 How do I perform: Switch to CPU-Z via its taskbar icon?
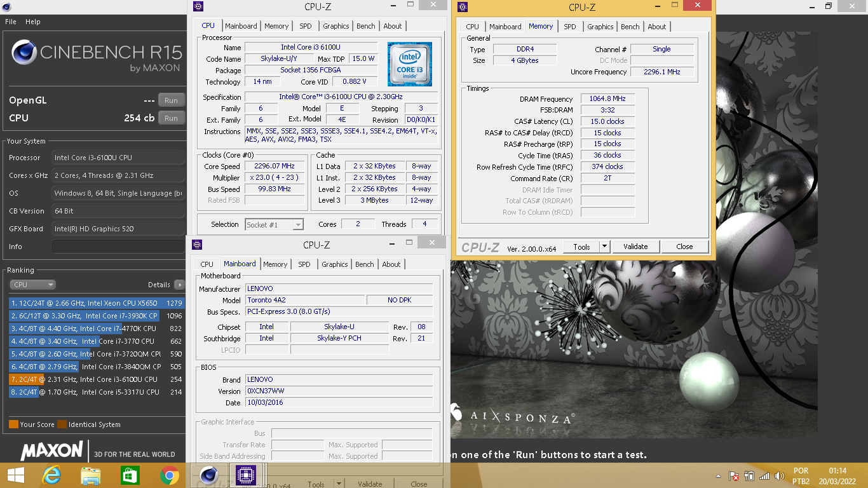pos(245,475)
